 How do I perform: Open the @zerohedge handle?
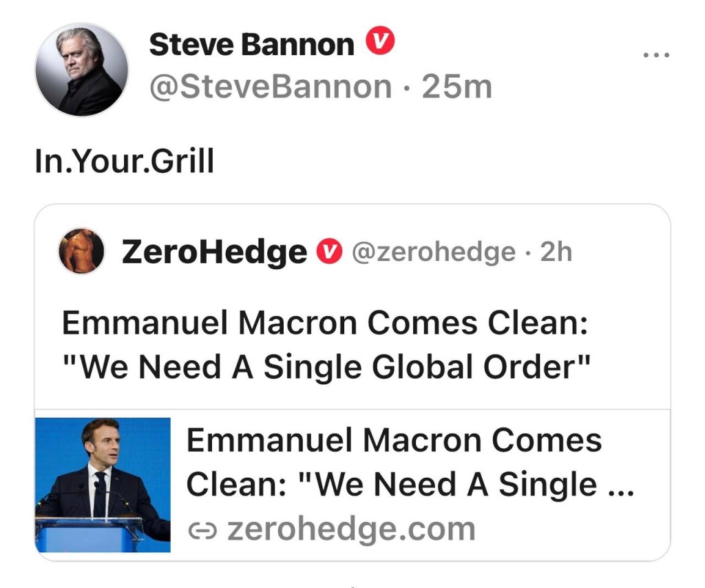point(433,253)
